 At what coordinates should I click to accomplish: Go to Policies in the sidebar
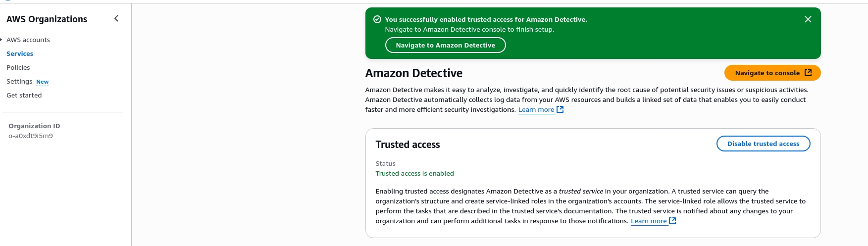18,67
